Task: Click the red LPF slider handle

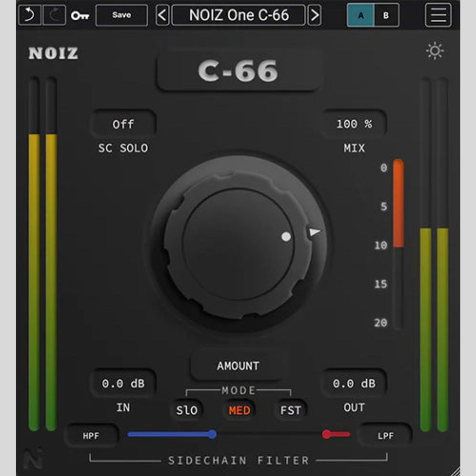Action: pos(327,434)
